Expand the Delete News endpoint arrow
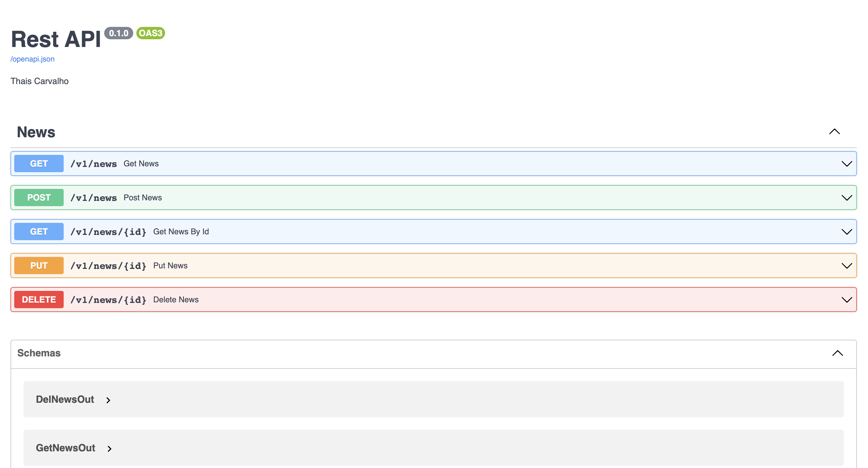This screenshot has width=868, height=468. coord(846,300)
